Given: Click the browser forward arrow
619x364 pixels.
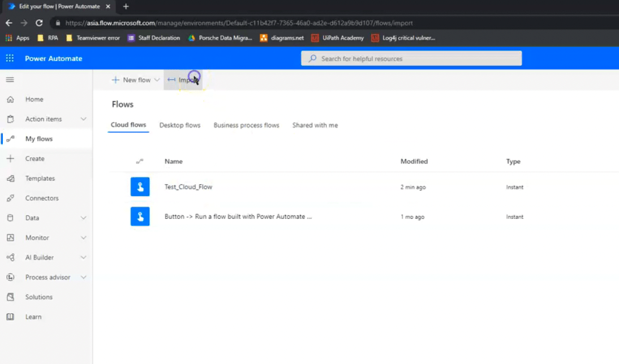Looking at the screenshot, I should (24, 23).
